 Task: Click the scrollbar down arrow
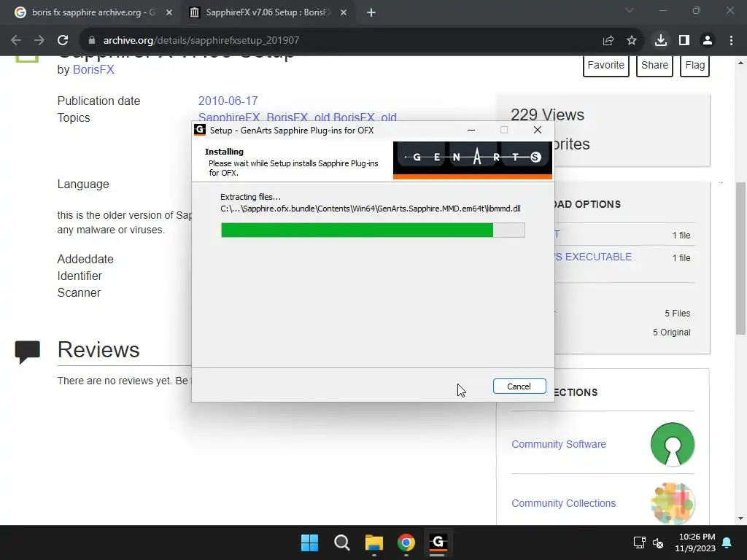pyautogui.click(x=741, y=518)
